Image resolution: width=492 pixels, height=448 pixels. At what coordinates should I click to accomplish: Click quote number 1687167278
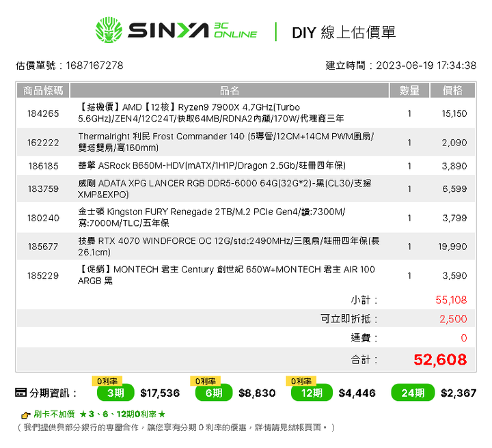[94, 66]
